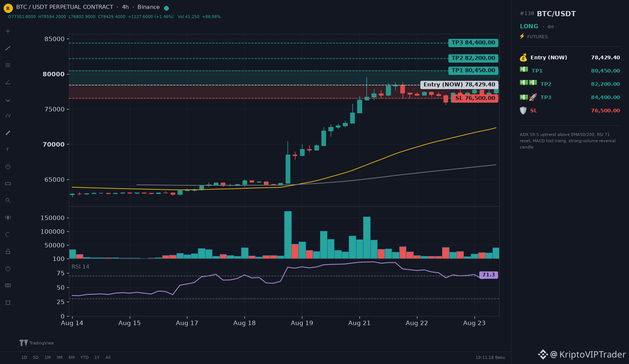Click the clock alert icon
The image size is (629, 364).
[x=8, y=269]
